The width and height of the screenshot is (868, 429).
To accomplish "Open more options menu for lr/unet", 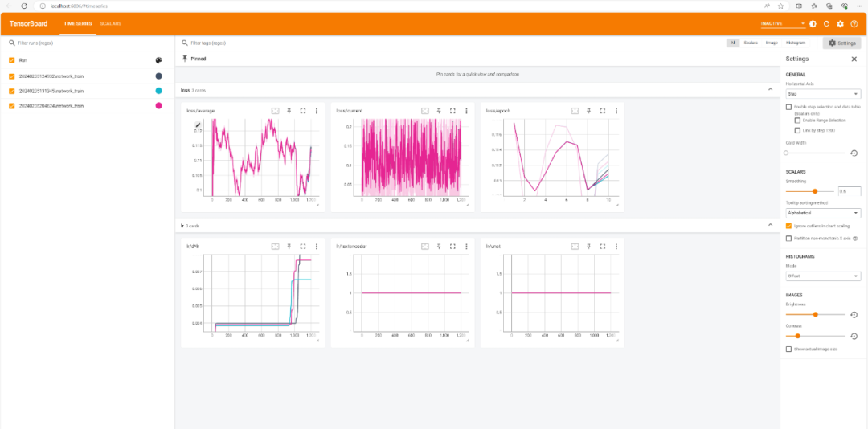I will pos(616,247).
